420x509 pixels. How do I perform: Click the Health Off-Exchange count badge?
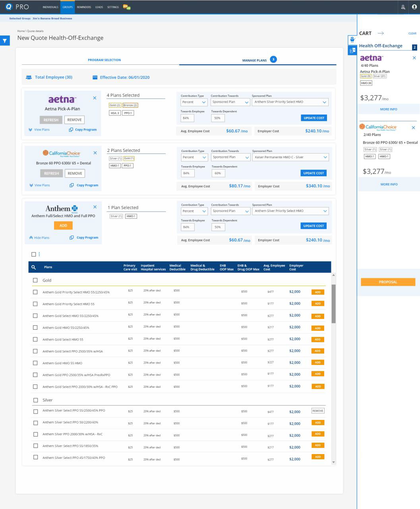click(415, 47)
